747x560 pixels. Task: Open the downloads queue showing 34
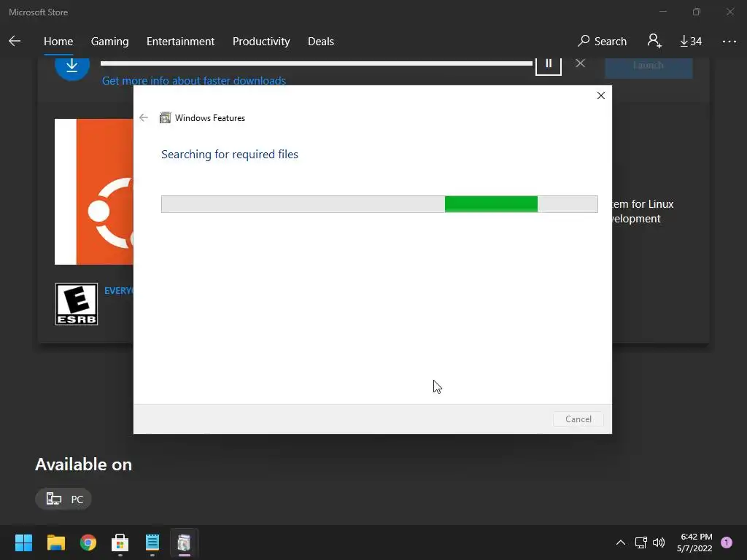[x=691, y=42]
